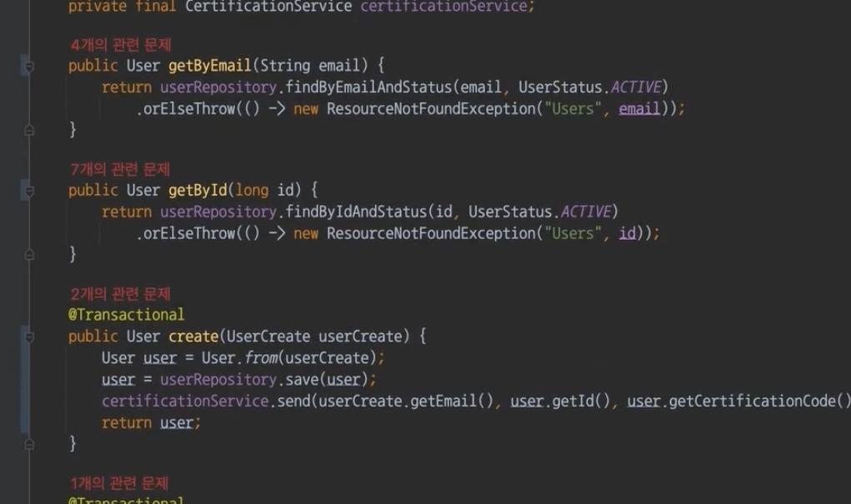Viewport: 851px width, 504px height.
Task: Open the '4개의 관련 문제' inlay hint
Action: [121, 44]
